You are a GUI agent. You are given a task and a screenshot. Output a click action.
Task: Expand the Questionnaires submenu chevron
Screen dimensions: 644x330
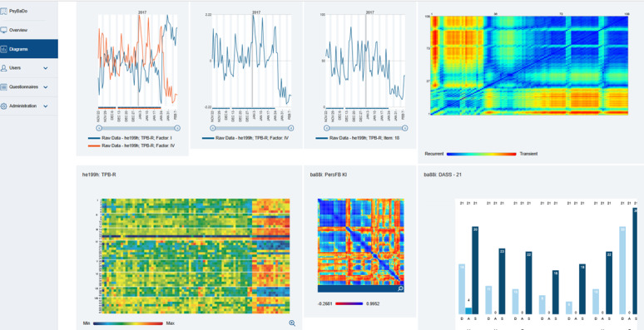pyautogui.click(x=46, y=87)
